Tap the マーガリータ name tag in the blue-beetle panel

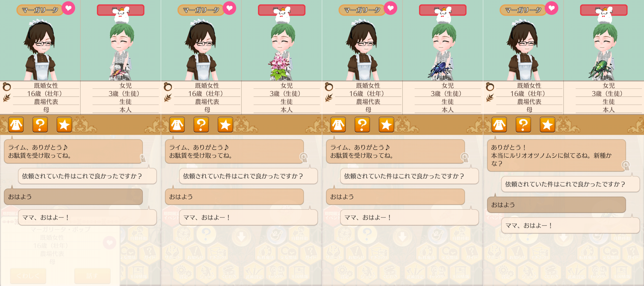coord(362,10)
